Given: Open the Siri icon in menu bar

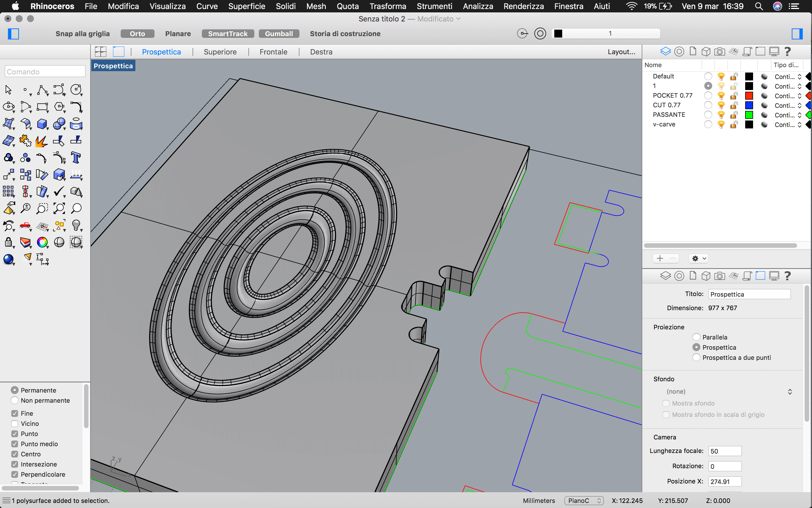Looking at the screenshot, I should [777, 6].
